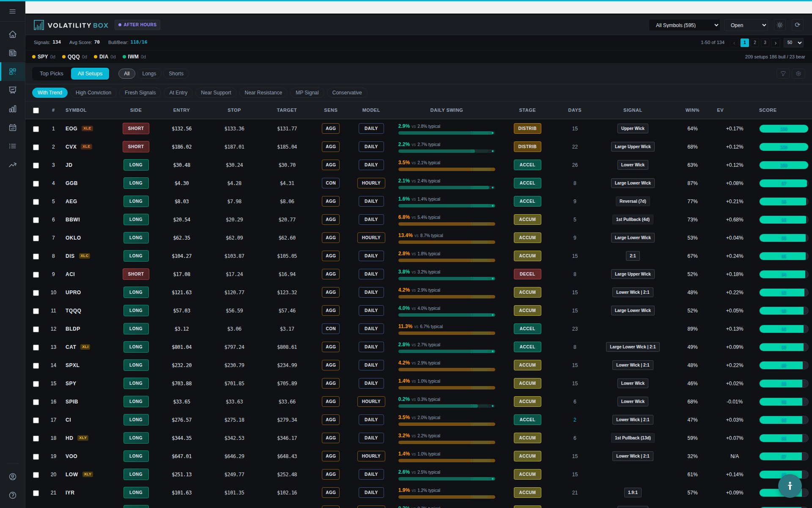Screen dimensions: 812x508
Task: Sort by SYMBOL column header
Action: (76, 110)
